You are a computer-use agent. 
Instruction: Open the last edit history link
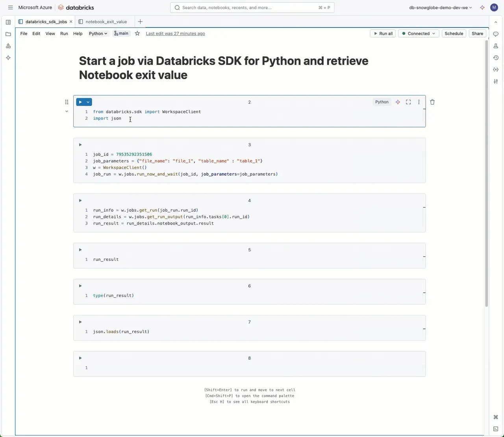pyautogui.click(x=175, y=33)
